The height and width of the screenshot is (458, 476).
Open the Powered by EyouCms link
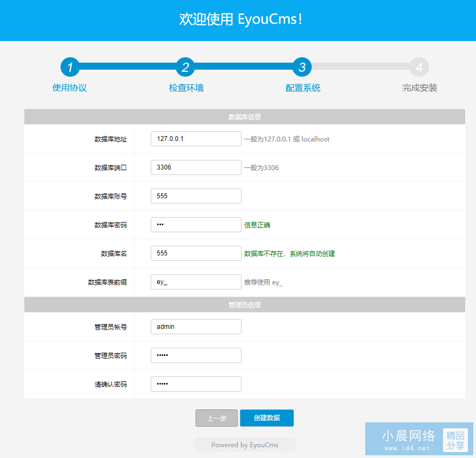pos(245,445)
